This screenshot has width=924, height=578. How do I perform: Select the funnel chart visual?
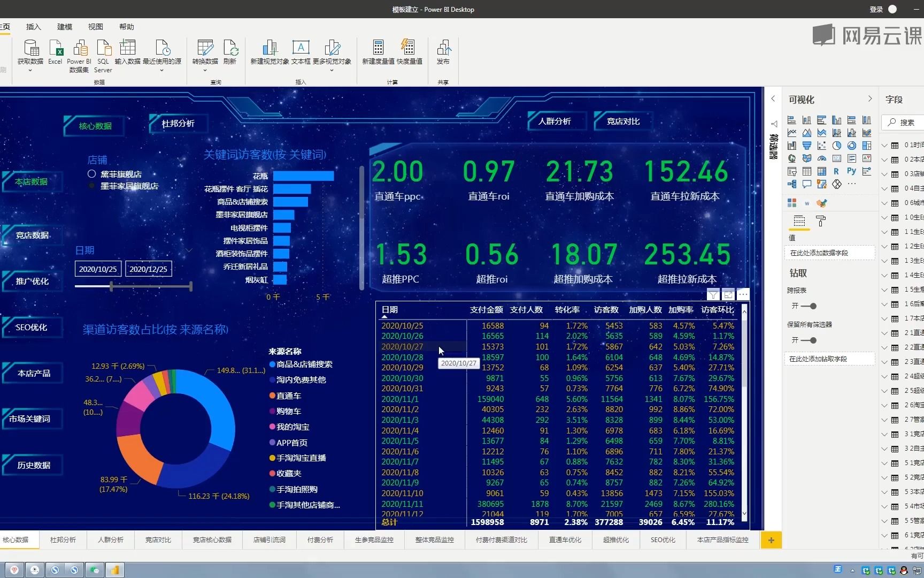(x=807, y=146)
